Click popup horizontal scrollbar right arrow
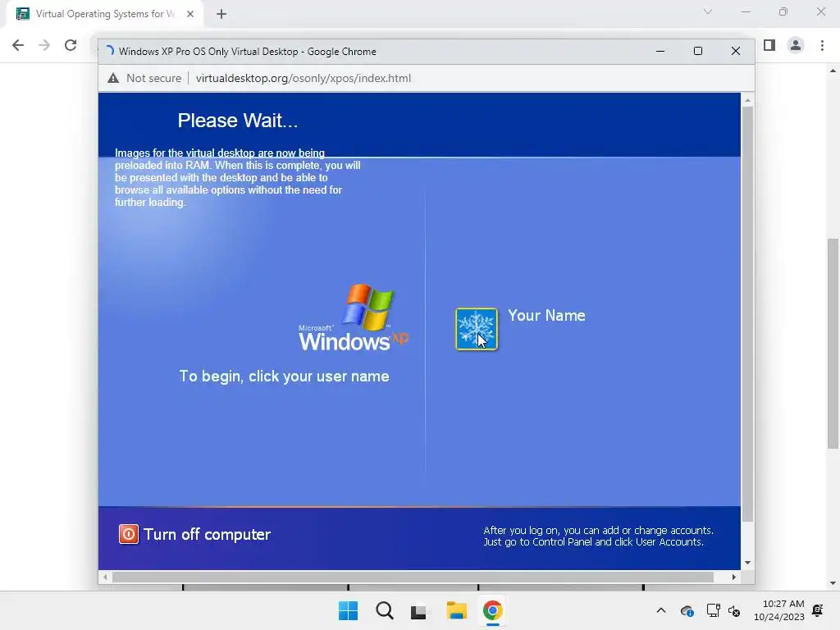 (x=734, y=577)
